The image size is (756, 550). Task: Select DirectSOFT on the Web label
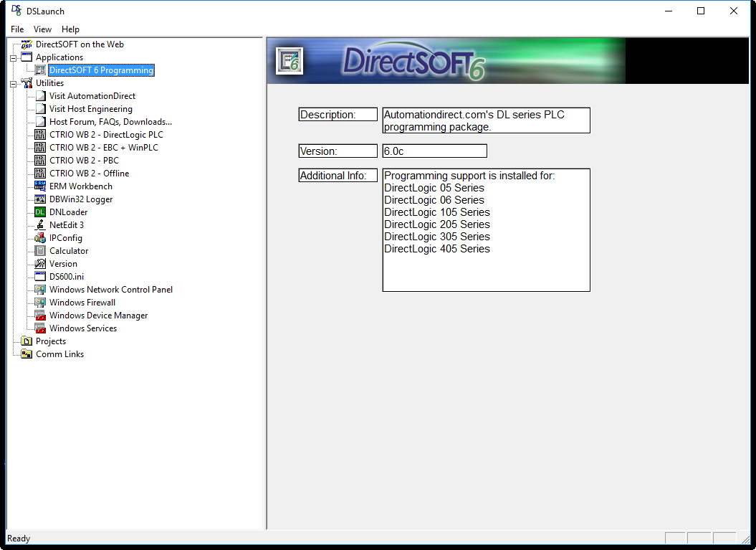tap(80, 44)
